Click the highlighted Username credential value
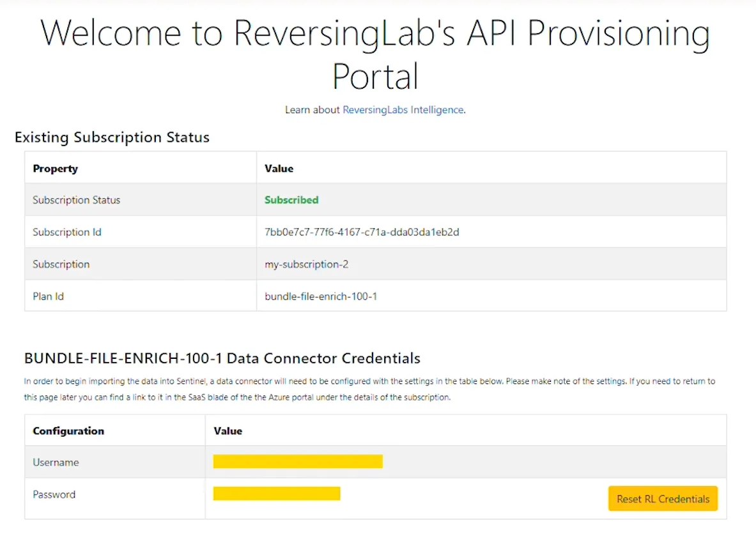 (297, 460)
